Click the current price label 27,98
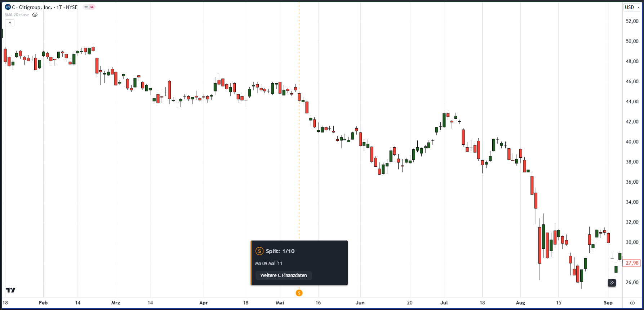This screenshot has width=644, height=310. click(632, 263)
